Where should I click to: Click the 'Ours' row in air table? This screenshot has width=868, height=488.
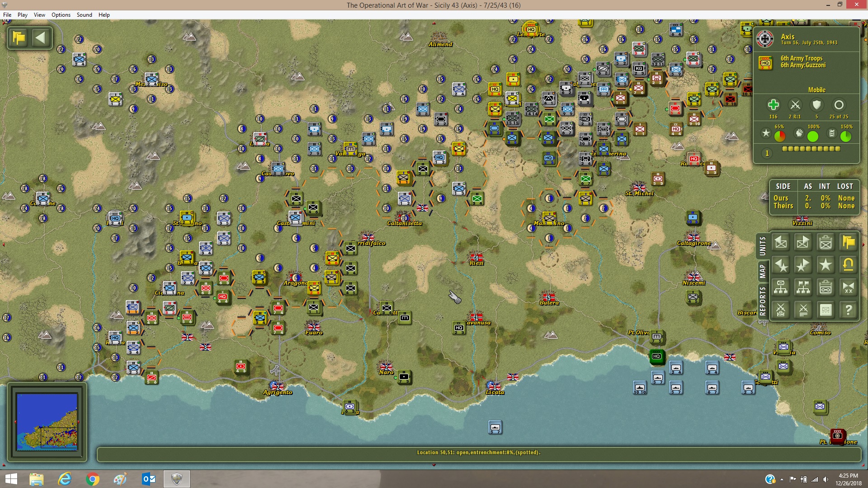coord(814,198)
